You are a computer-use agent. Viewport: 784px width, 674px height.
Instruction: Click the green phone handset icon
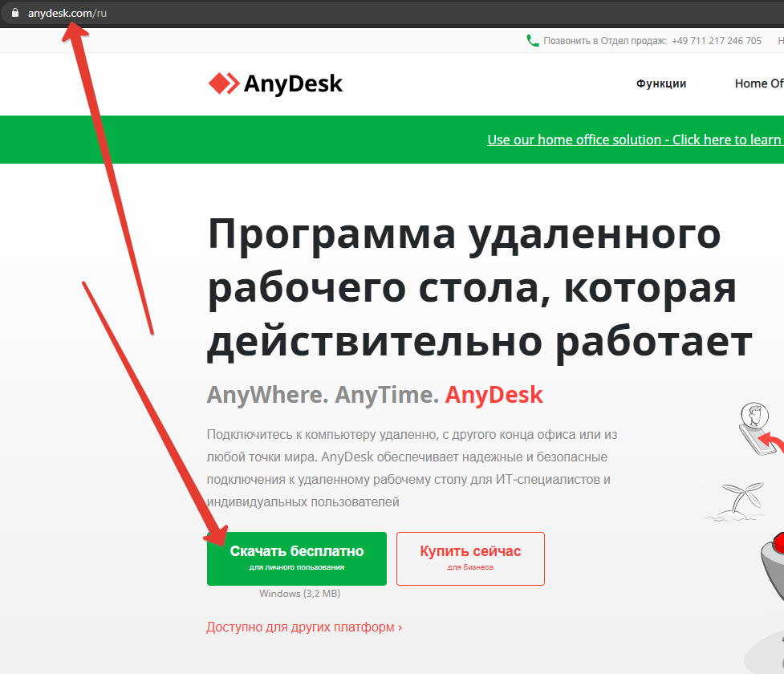coord(533,41)
